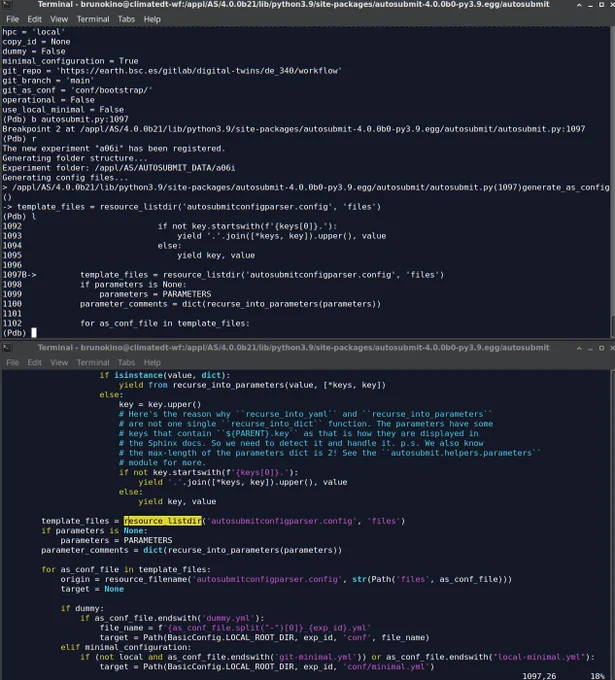This screenshot has height=680, width=615.
Task: Open View menu in bottom terminal
Action: (x=59, y=362)
